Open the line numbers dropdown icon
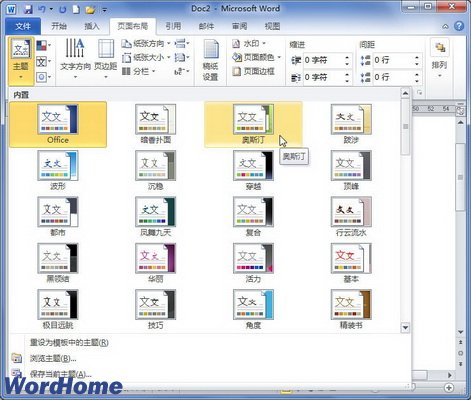This screenshot has height=400, width=471. point(182,58)
